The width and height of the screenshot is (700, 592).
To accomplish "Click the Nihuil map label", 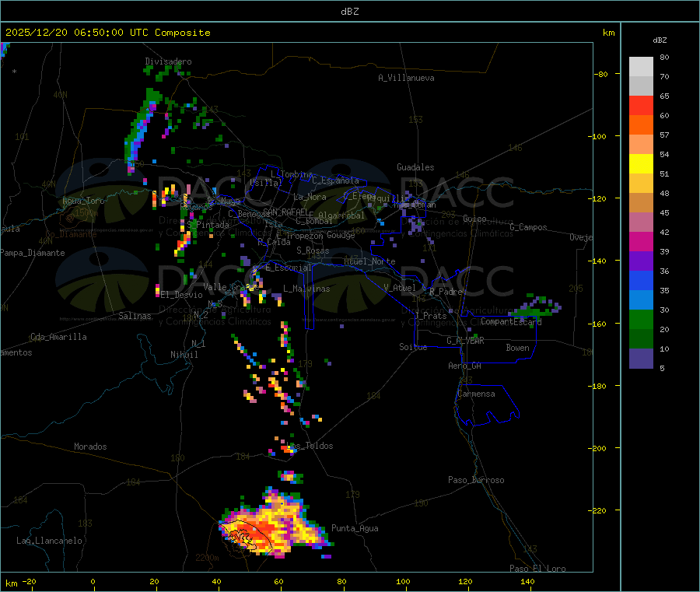I will [184, 355].
